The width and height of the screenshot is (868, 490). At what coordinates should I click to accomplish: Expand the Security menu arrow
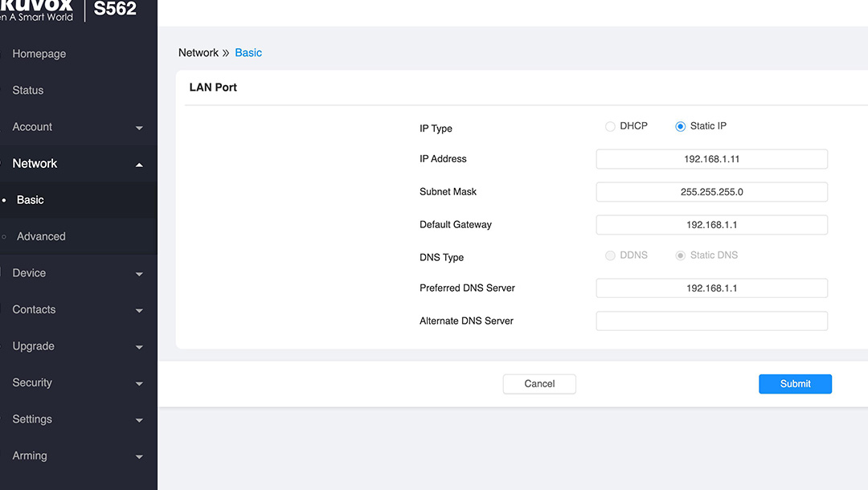pos(139,384)
